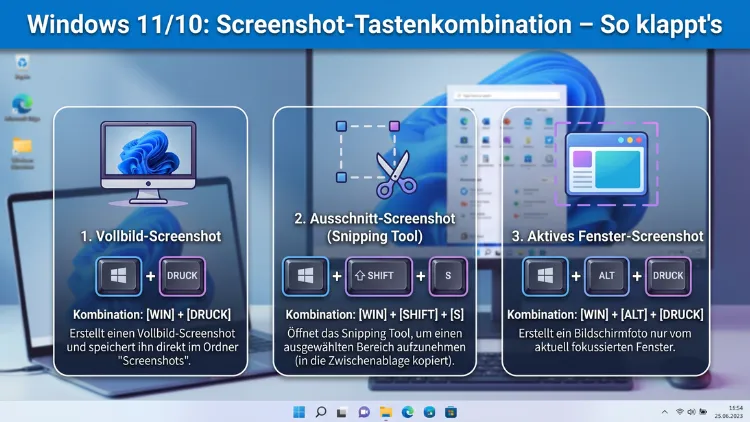The image size is (750, 422).
Task: Open File Explorer from the taskbar
Action: tap(386, 411)
